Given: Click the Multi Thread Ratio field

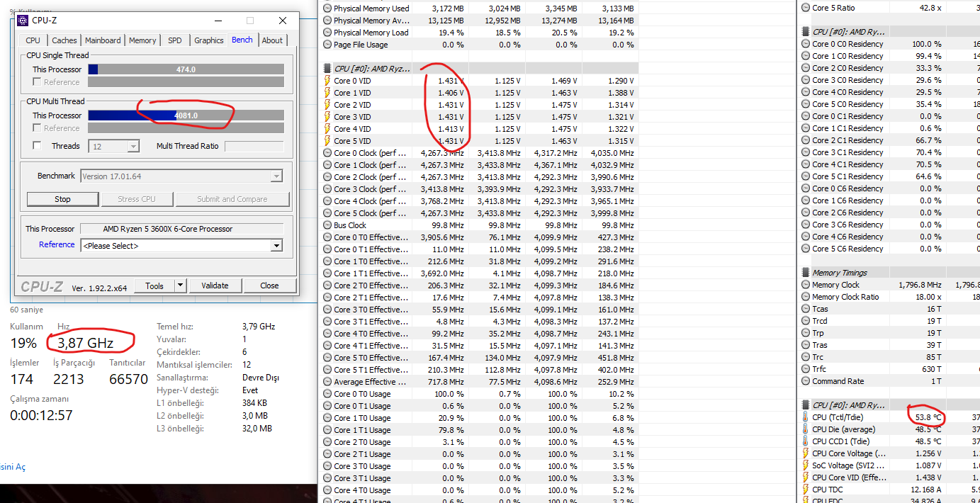Looking at the screenshot, I should coord(254,146).
